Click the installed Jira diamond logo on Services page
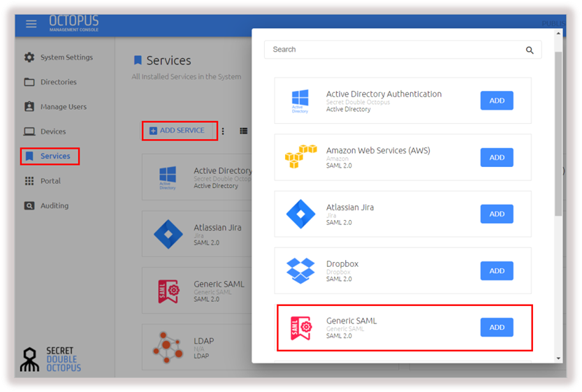The image size is (582, 392). coord(168,234)
